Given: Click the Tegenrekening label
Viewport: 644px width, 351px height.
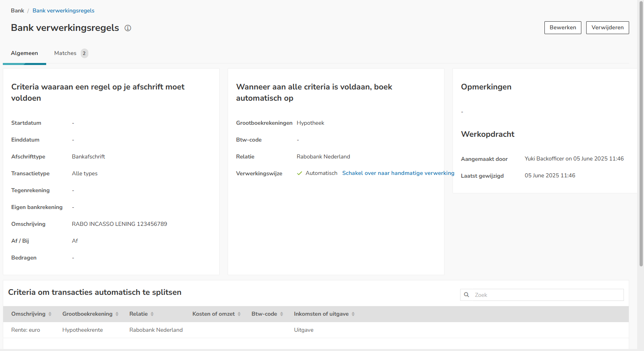Looking at the screenshot, I should coord(31,191).
